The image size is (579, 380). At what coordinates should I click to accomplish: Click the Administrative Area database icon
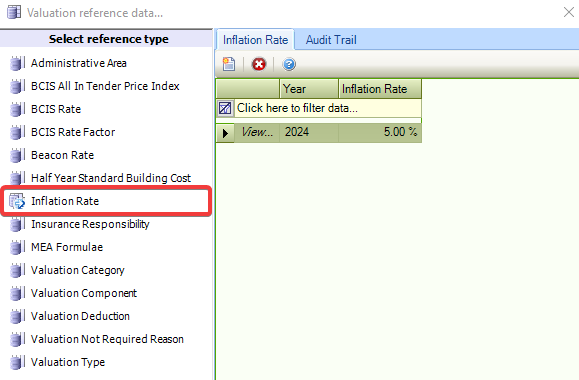tap(17, 63)
